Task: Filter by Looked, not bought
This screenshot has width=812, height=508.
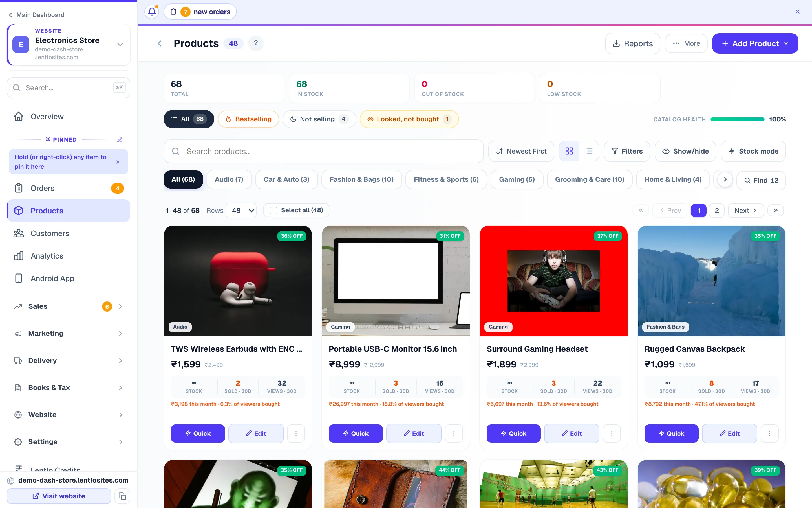Action: tap(409, 119)
